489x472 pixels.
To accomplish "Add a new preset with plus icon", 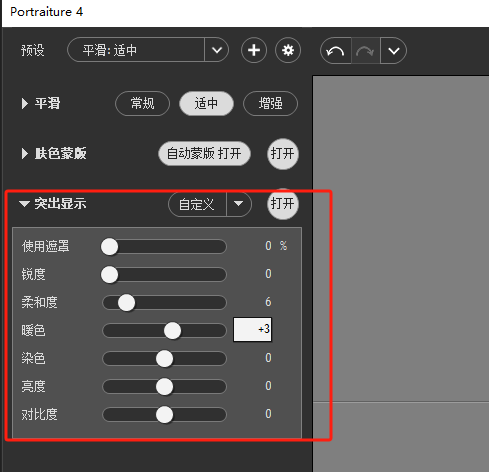I will 254,50.
